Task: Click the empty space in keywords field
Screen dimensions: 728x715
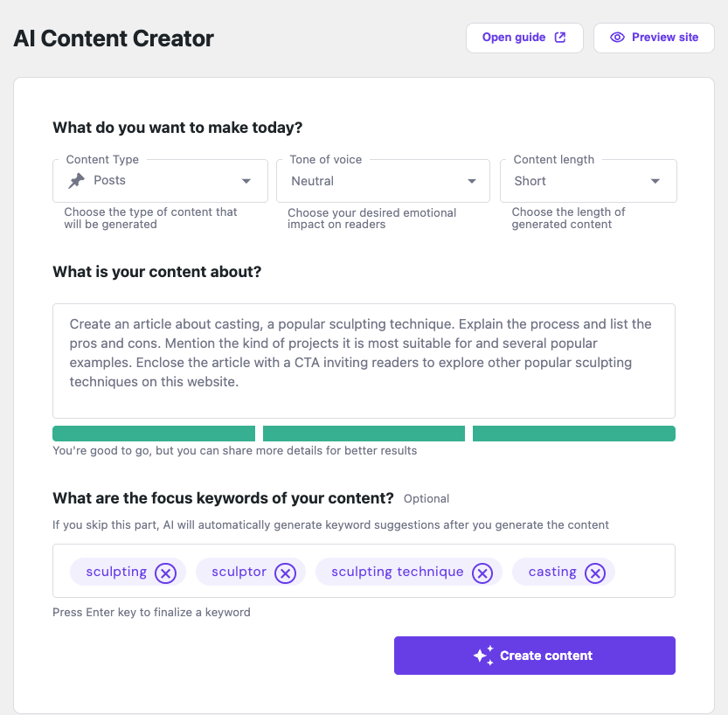Action: (x=644, y=572)
